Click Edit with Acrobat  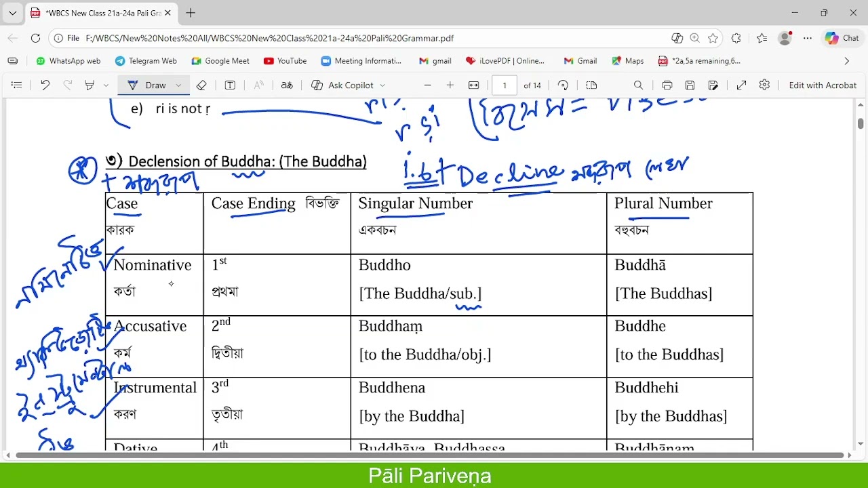click(823, 85)
